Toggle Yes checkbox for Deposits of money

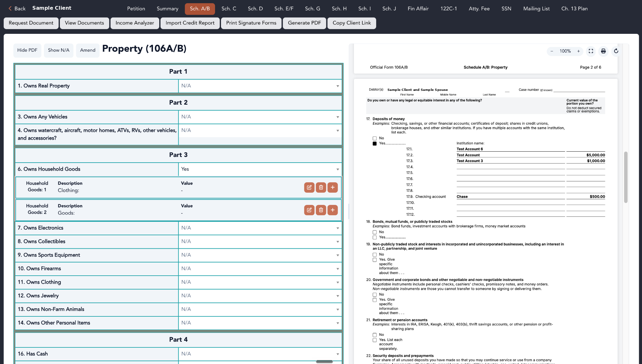point(375,143)
